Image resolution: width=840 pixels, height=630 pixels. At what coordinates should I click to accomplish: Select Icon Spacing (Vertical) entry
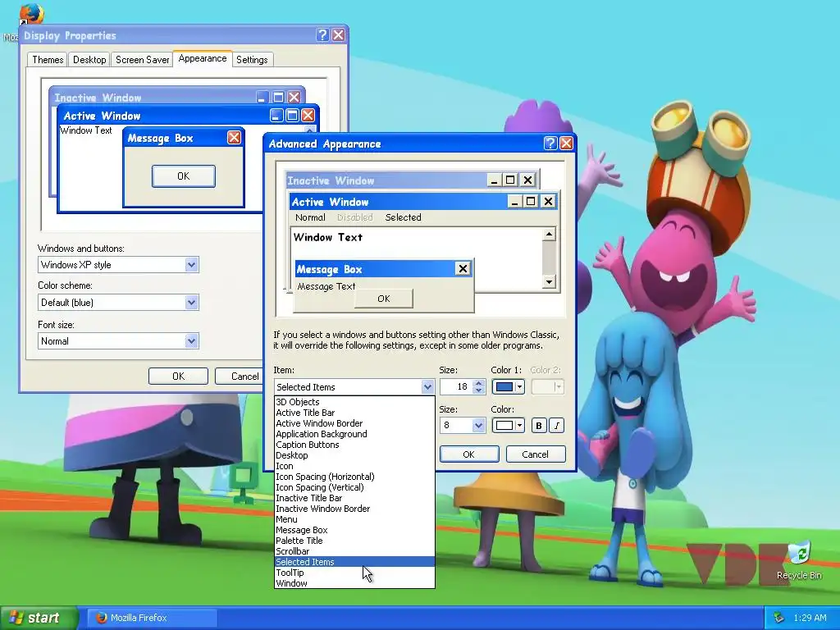[354, 487]
